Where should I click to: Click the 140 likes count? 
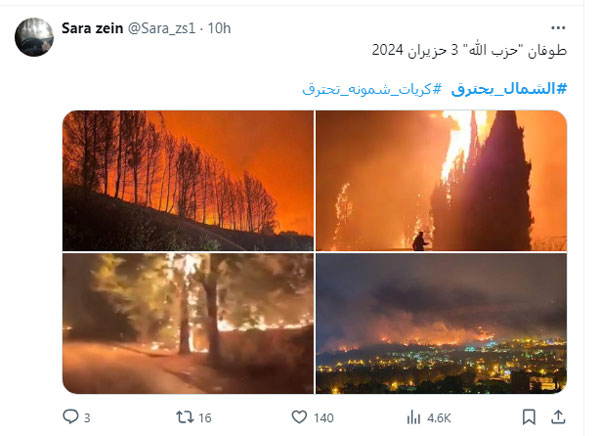[x=323, y=418]
